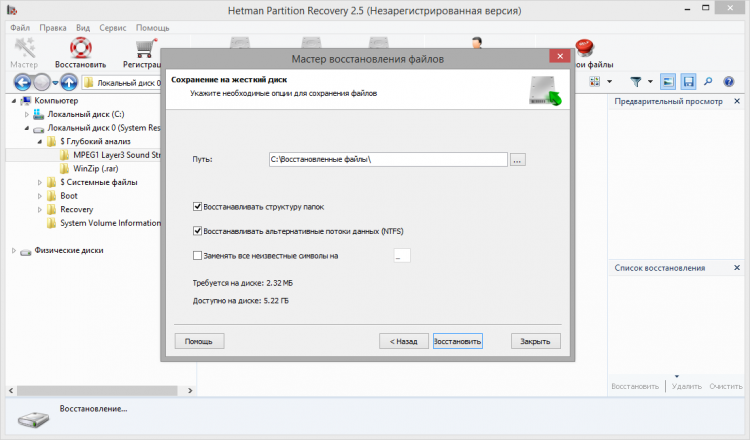
Task: Collapse the Компьютер tree node
Action: click(14, 101)
